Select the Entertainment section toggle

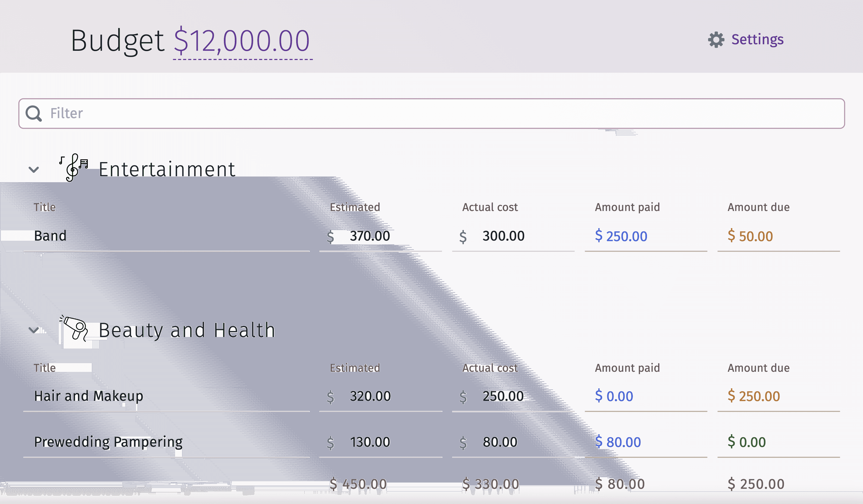(34, 169)
